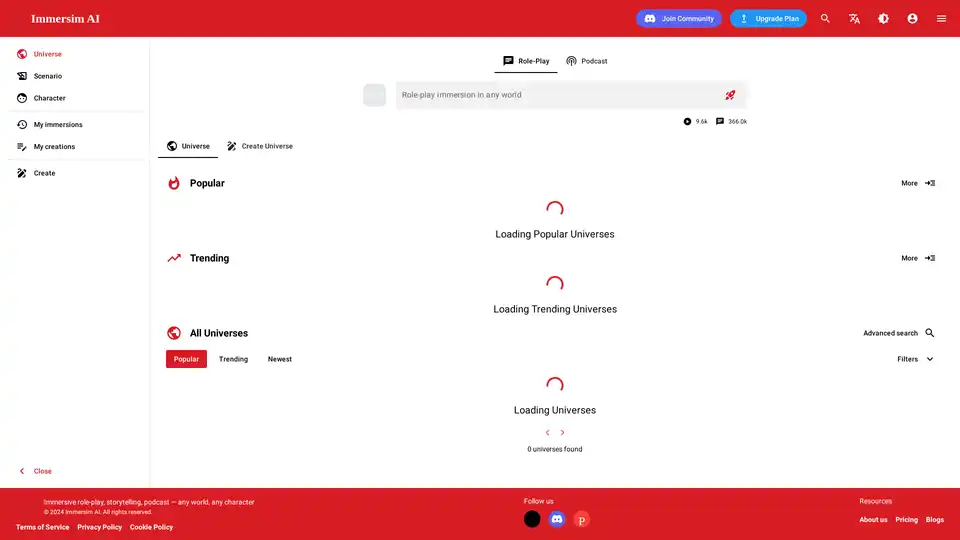
Task: Collapse the sidebar with Close
Action: [x=36, y=471]
